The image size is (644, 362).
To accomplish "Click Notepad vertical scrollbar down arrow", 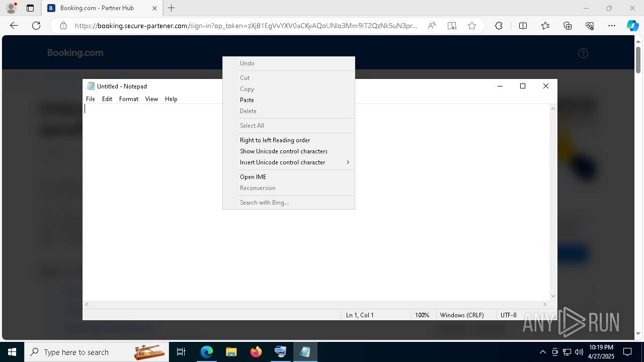I will tap(553, 296).
